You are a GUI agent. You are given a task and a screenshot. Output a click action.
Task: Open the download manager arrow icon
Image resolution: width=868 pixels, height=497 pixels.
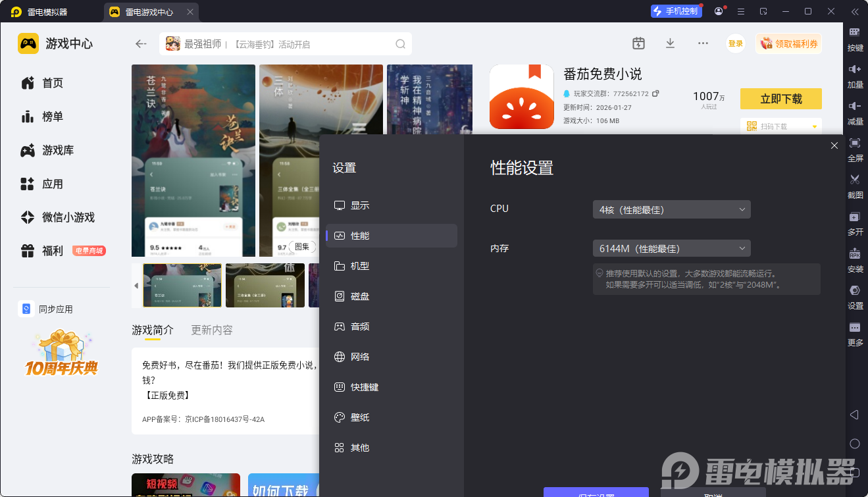(x=670, y=43)
